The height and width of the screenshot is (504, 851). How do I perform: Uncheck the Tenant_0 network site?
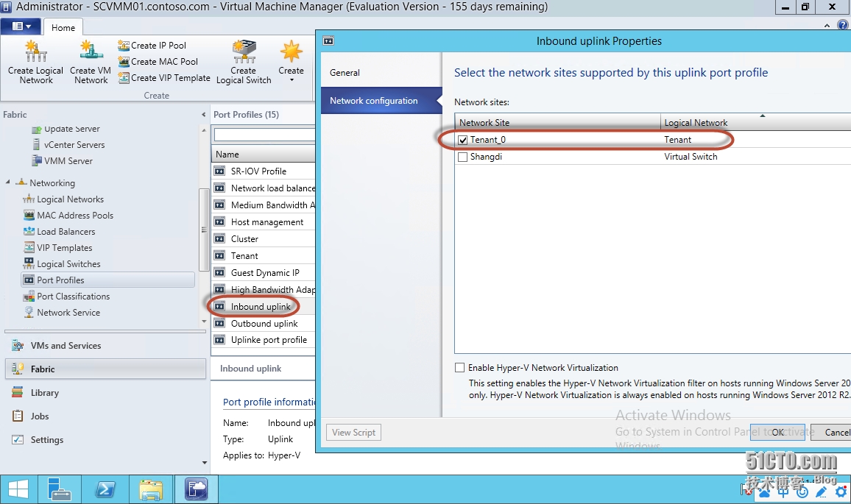(463, 140)
